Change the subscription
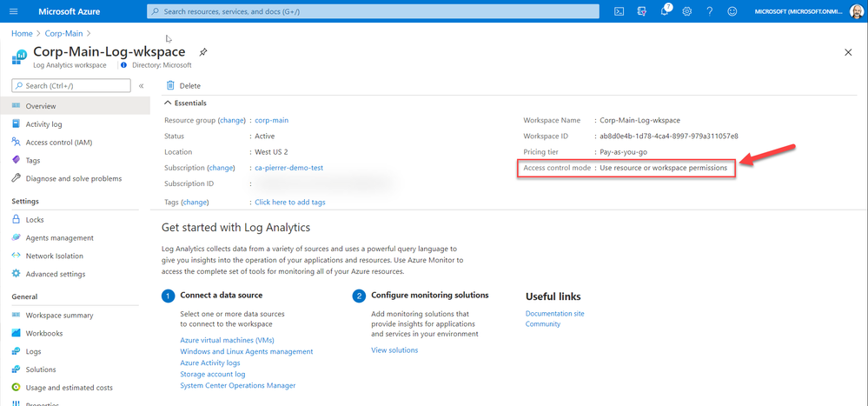 click(x=221, y=167)
